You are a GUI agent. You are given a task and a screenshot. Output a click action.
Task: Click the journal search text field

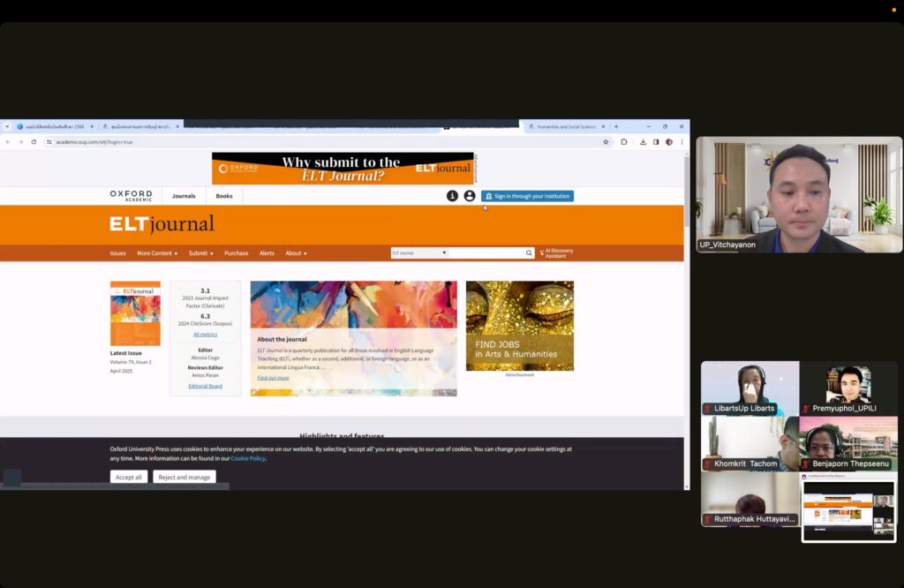click(x=486, y=253)
